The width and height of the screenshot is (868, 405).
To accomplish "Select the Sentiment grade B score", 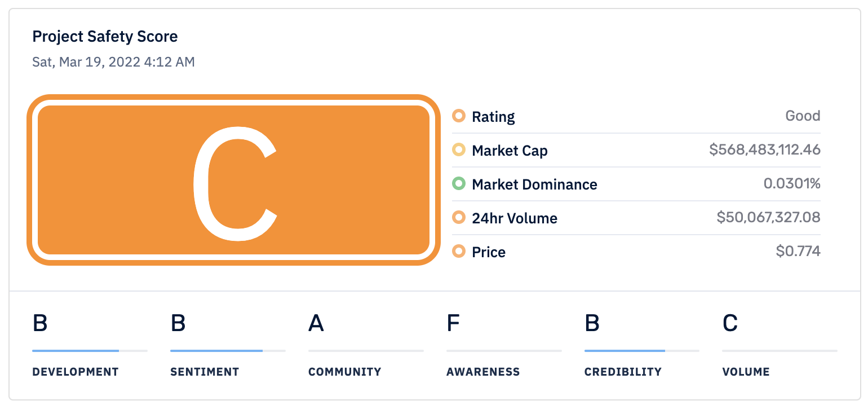I will coord(178,323).
